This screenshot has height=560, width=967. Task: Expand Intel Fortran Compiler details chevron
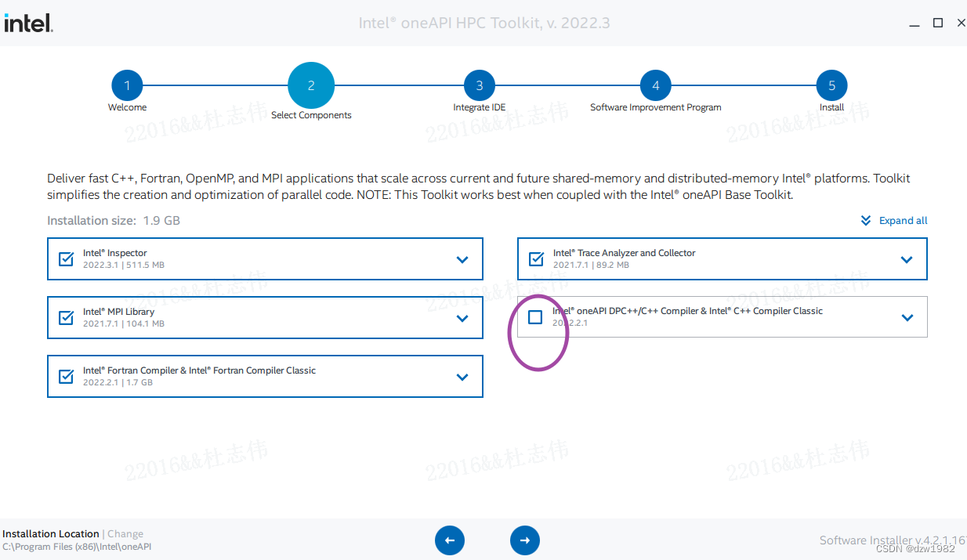pyautogui.click(x=462, y=378)
